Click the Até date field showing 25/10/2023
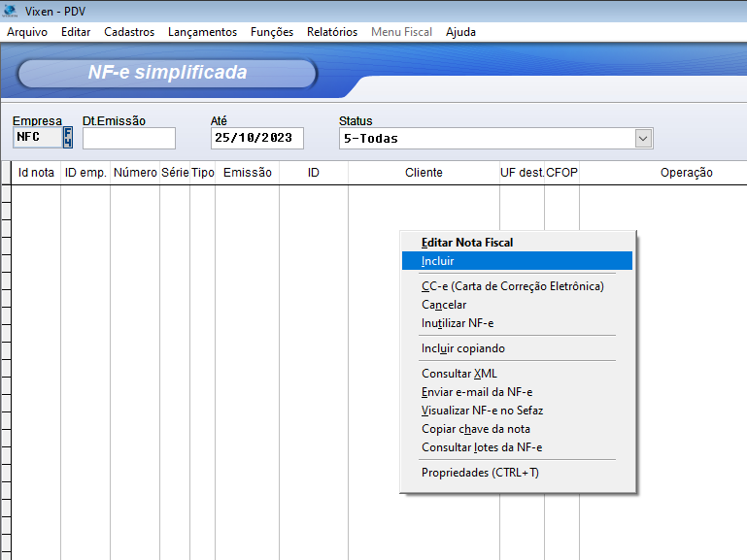The width and height of the screenshot is (747, 560). coord(256,139)
